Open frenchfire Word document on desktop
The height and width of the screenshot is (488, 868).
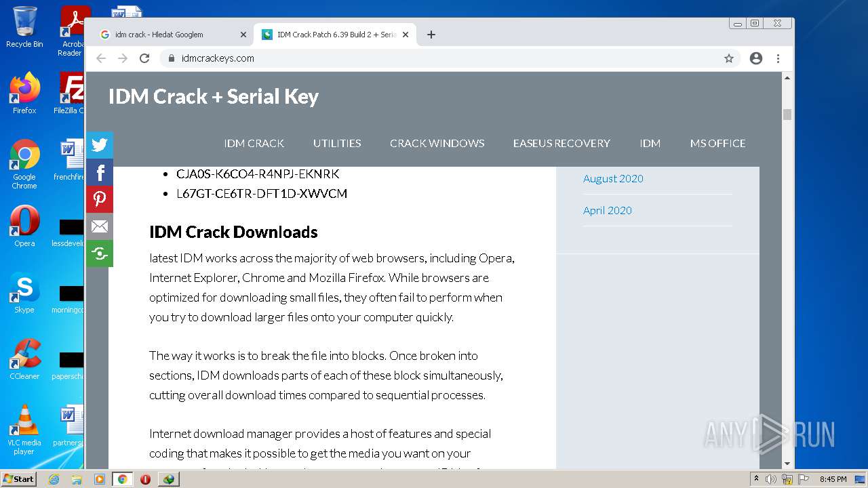(x=69, y=160)
